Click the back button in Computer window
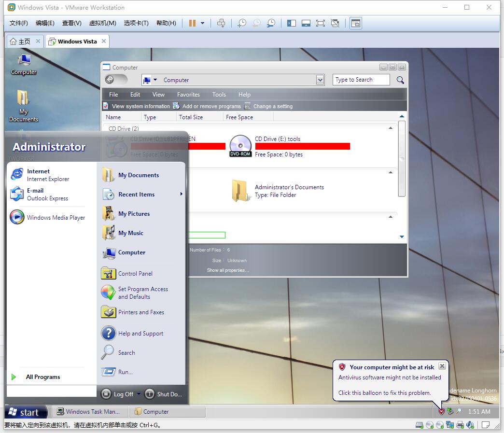The image size is (504, 433). click(x=110, y=80)
